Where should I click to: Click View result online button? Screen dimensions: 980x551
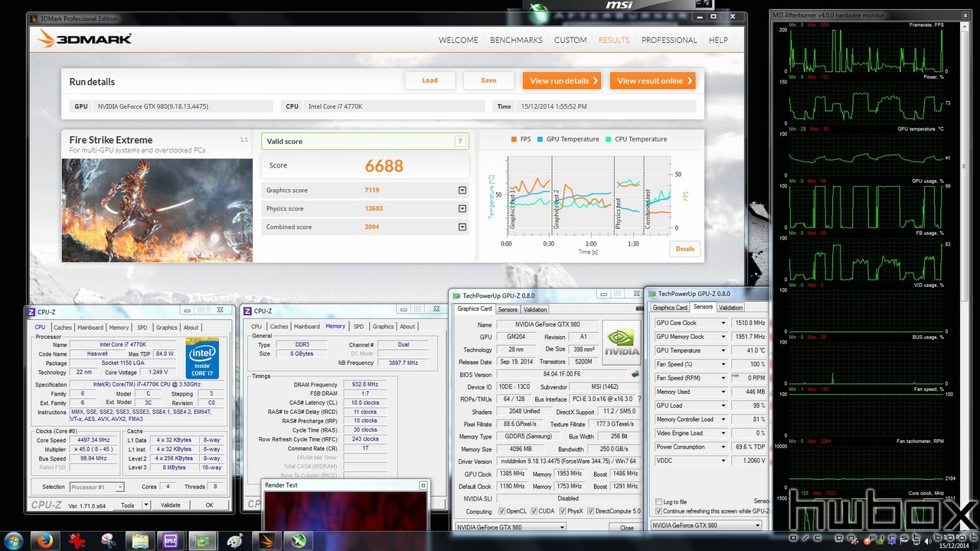click(x=652, y=80)
